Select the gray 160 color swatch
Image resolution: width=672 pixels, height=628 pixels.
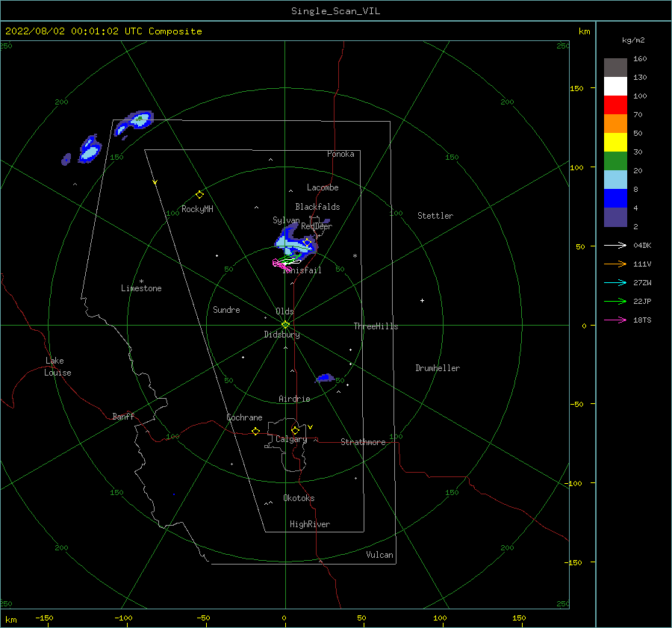pos(615,67)
